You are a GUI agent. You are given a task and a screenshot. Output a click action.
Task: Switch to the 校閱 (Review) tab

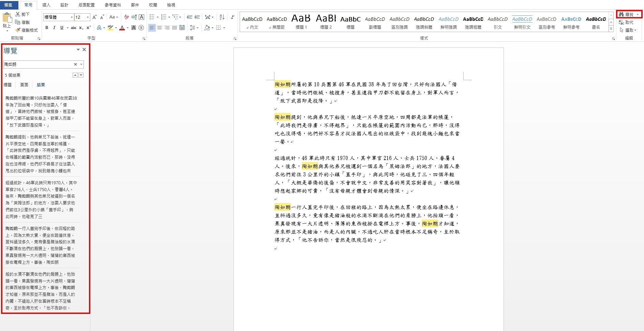coord(153,5)
